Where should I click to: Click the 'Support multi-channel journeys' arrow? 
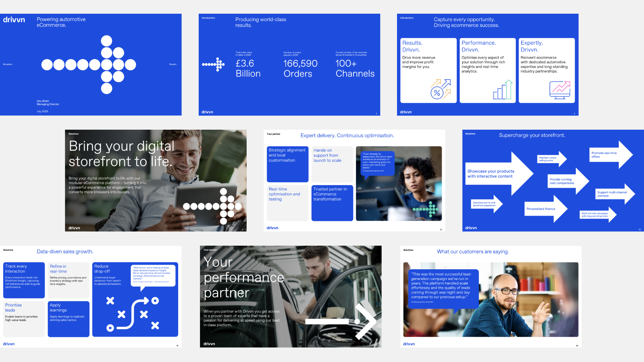[x=615, y=194]
